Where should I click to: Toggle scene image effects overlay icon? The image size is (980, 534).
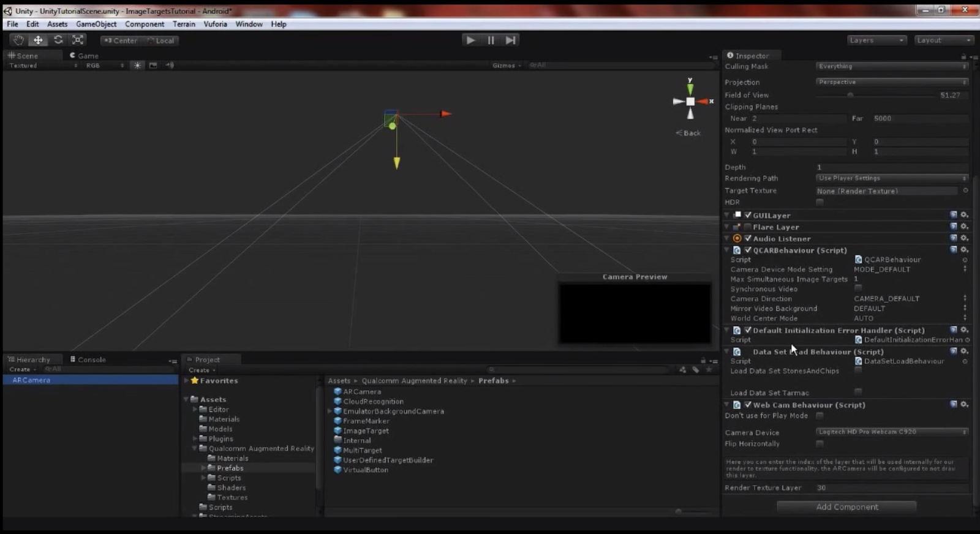[153, 66]
